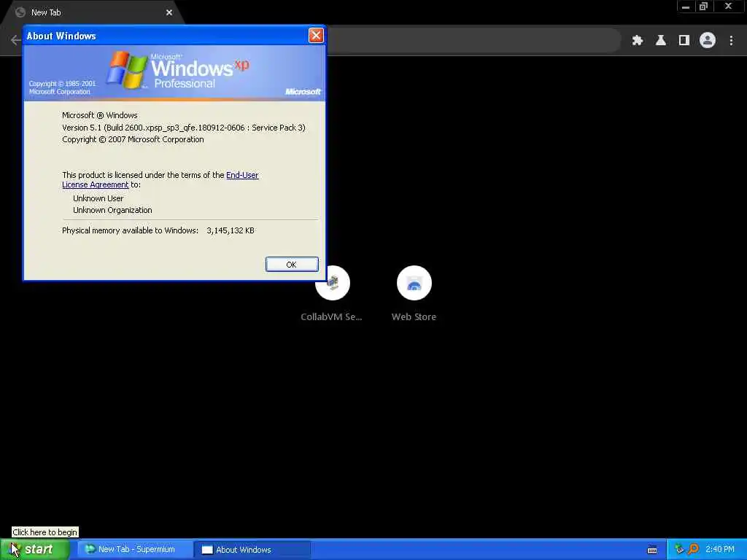
Task: Select About Windows taskbar button
Action: (252, 550)
